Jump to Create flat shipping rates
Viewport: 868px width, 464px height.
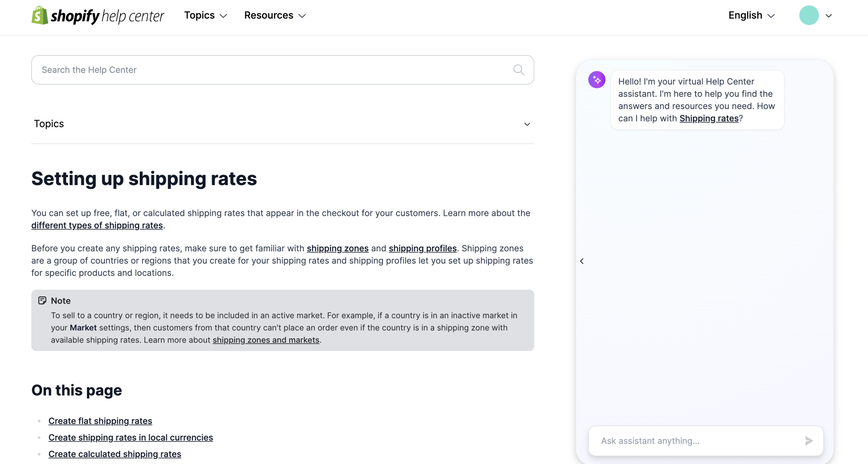100,421
